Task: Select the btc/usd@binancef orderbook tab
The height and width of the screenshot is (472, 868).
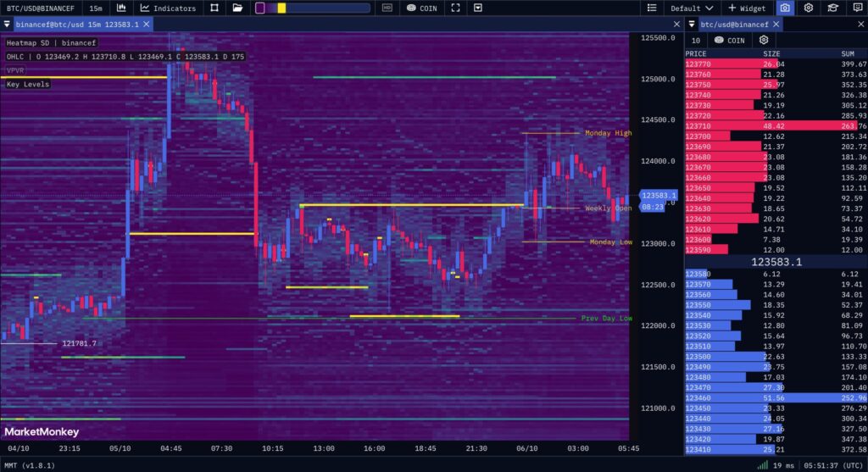Action: pyautogui.click(x=734, y=25)
